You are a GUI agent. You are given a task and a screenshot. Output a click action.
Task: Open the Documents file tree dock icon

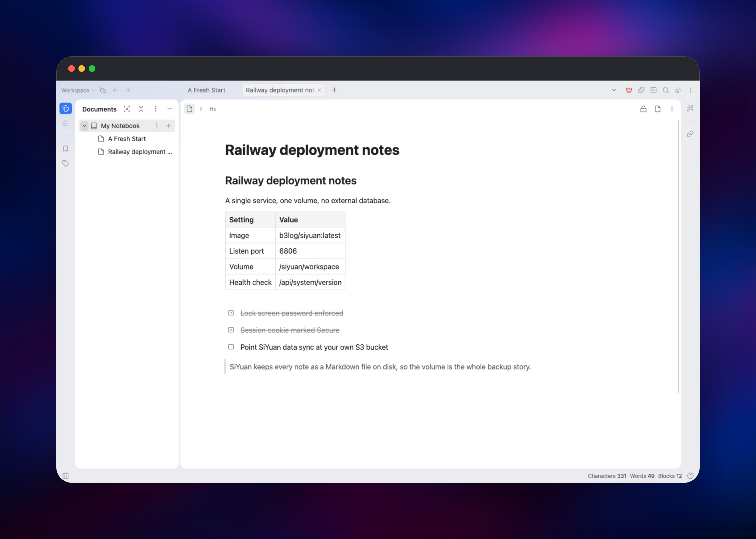point(66,108)
